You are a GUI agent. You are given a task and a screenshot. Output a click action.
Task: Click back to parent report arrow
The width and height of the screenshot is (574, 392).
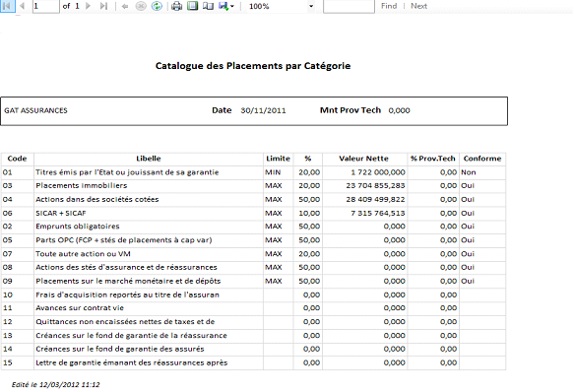point(125,6)
